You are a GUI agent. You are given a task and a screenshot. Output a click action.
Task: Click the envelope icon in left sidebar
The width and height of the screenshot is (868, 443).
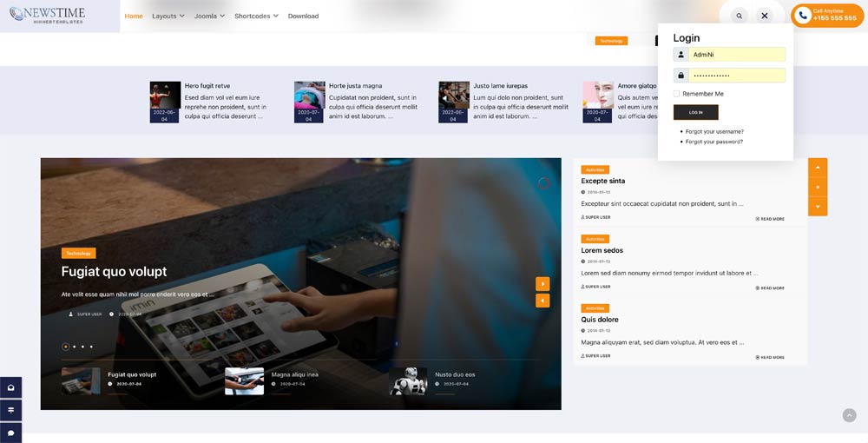10,387
